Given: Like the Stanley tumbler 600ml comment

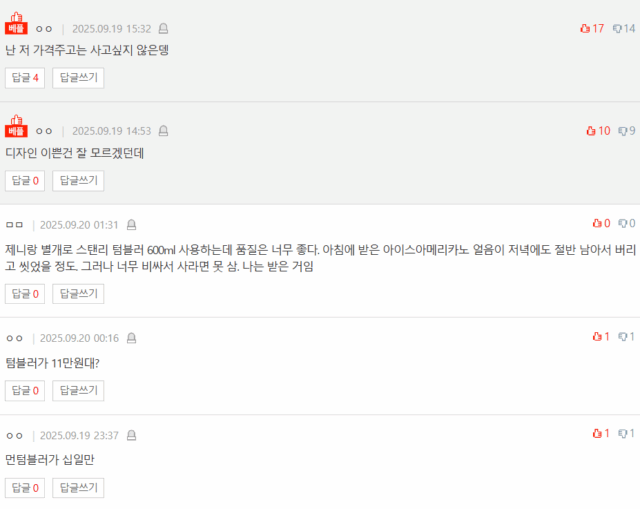Looking at the screenshot, I should pos(596,223).
